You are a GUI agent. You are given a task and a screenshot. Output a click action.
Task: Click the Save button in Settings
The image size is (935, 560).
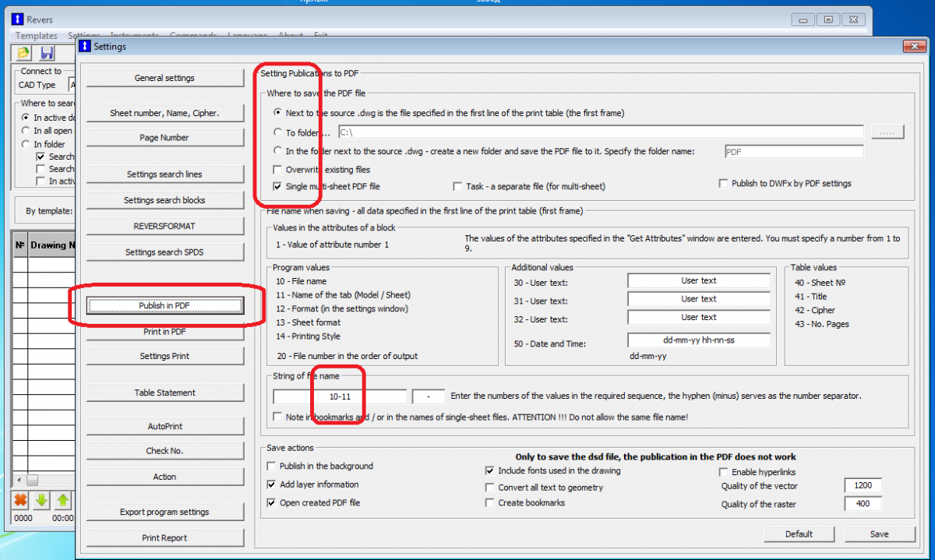point(879,534)
